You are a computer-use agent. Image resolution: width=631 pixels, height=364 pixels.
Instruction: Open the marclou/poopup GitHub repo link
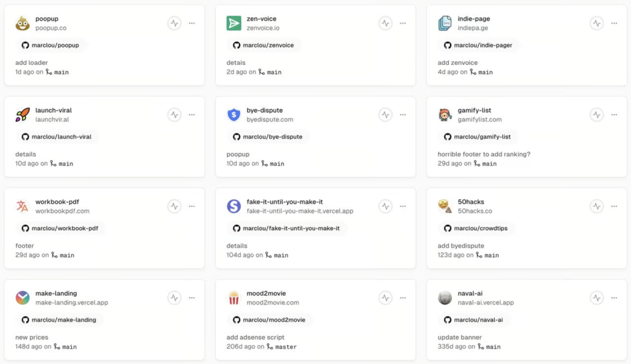[x=50, y=45]
